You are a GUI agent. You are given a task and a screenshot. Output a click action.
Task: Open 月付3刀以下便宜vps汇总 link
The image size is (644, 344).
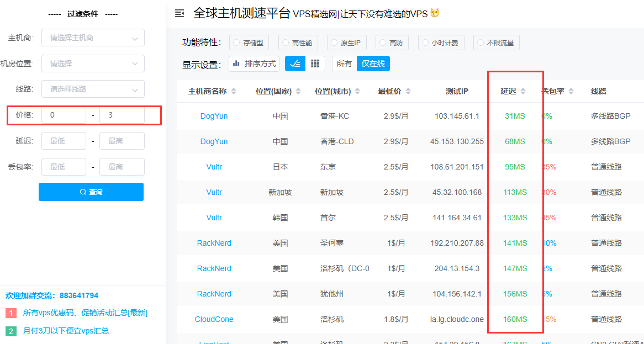pos(66,330)
